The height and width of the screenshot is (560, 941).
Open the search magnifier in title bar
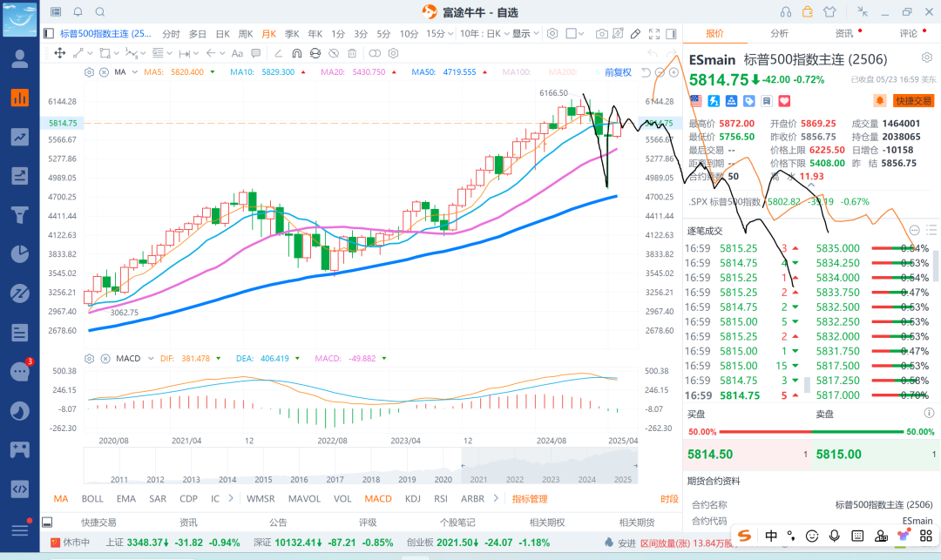pos(100,12)
